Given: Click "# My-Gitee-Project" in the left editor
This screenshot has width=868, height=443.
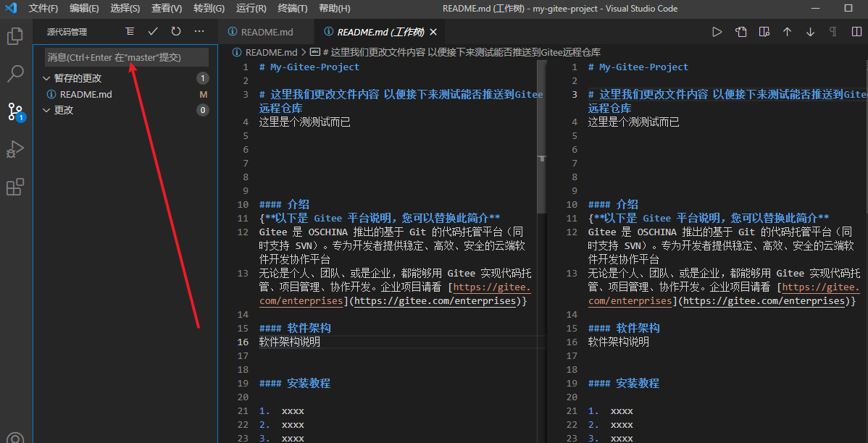Looking at the screenshot, I should (x=309, y=67).
